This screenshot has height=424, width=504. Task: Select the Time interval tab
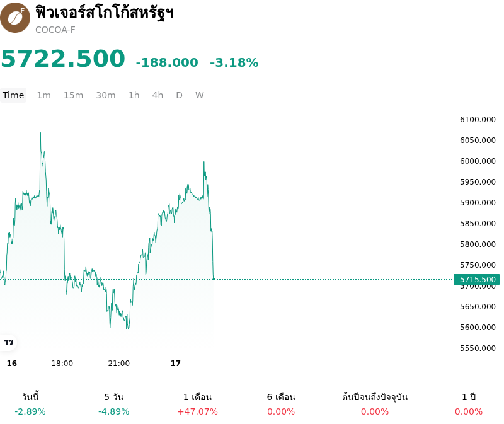click(13, 95)
